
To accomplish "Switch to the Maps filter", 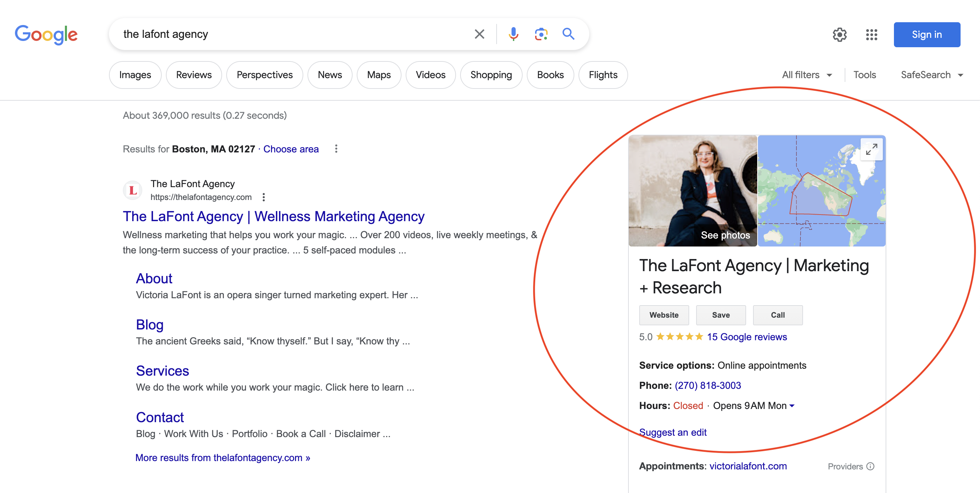I will (x=379, y=75).
